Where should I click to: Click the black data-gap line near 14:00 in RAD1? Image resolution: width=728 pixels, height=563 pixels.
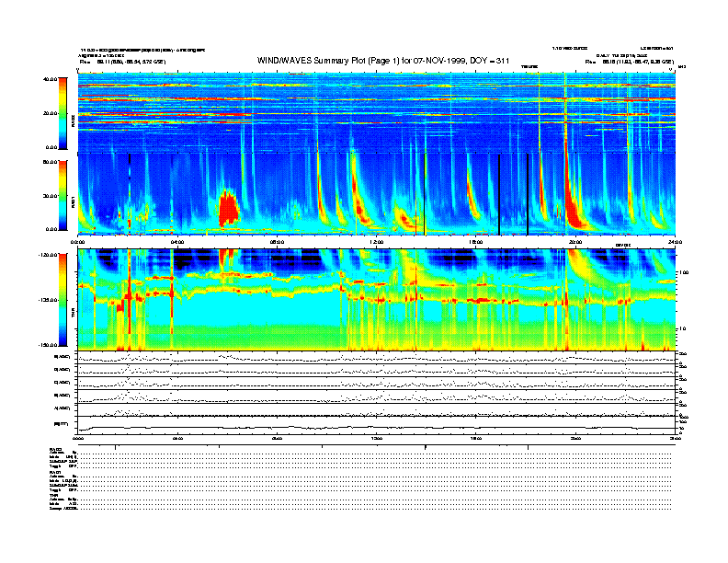coord(425,194)
